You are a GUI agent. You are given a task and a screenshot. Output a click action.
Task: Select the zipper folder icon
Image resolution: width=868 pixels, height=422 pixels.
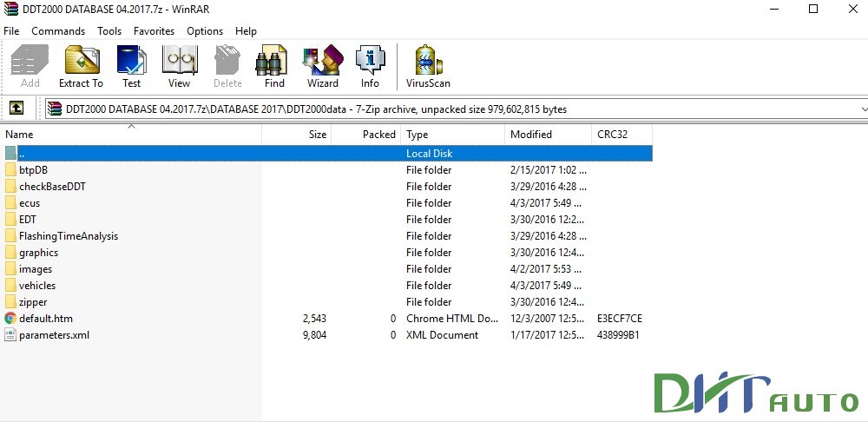[10, 302]
